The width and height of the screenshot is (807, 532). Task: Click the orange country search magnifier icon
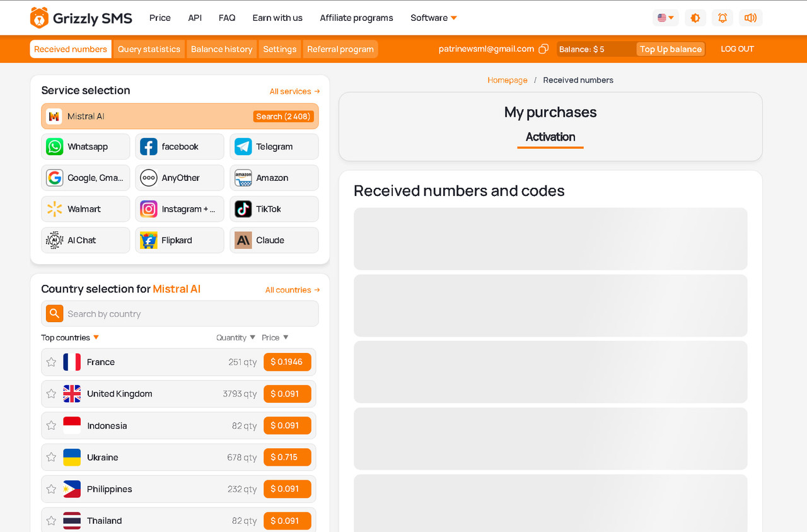(55, 313)
